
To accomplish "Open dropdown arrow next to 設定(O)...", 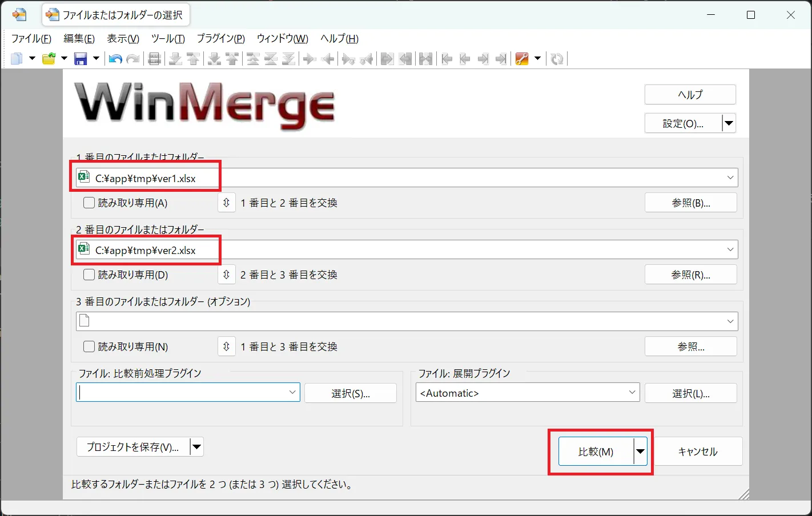I will [x=729, y=123].
